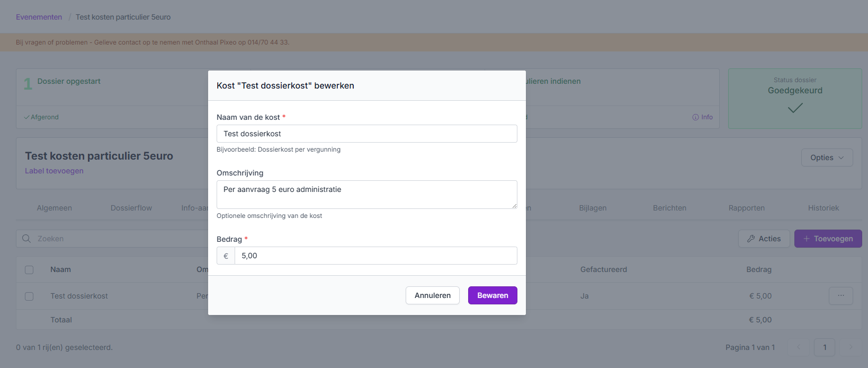Click the Info icon in step card

pyautogui.click(x=695, y=117)
